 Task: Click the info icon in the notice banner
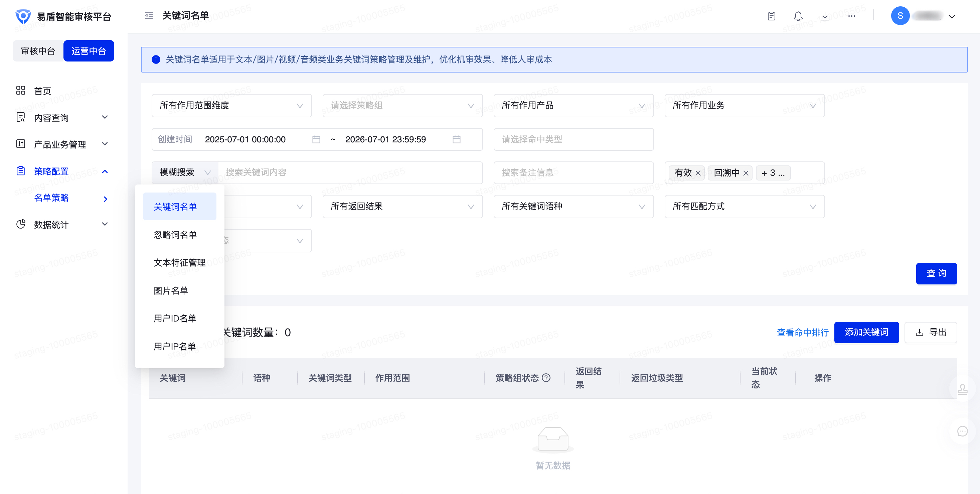(156, 60)
